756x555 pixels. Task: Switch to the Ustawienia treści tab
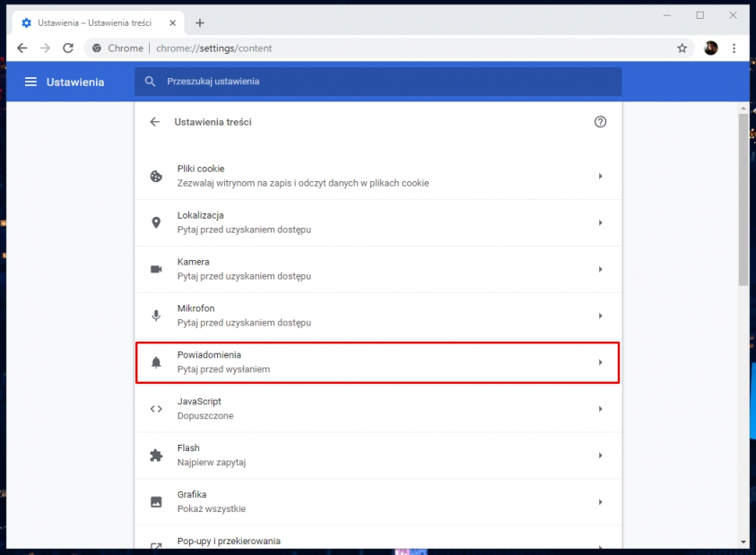pyautogui.click(x=90, y=22)
